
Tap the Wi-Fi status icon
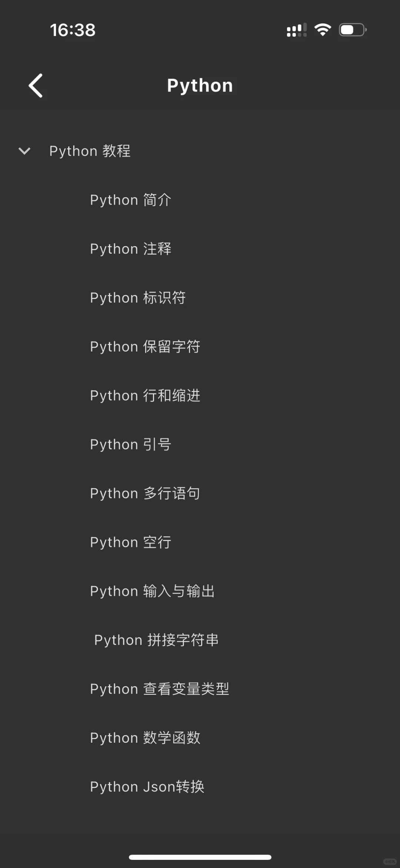323,30
